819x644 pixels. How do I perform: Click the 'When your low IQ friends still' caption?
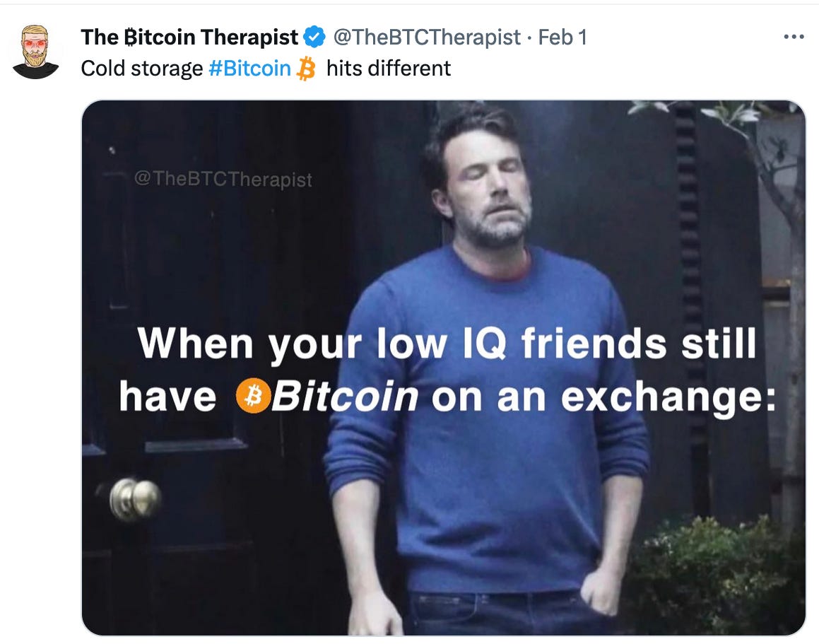(x=447, y=344)
